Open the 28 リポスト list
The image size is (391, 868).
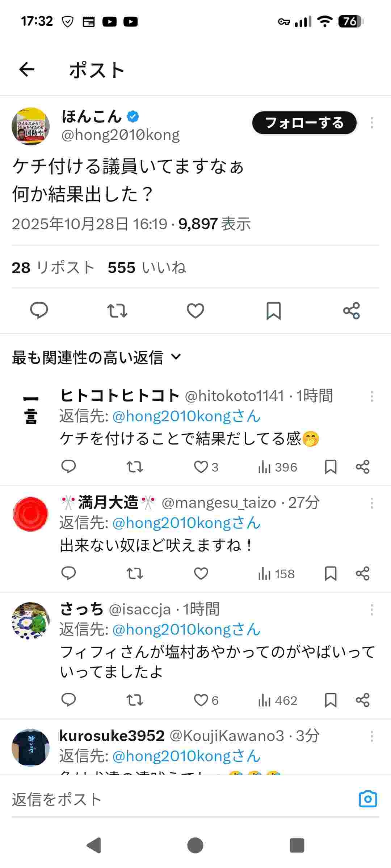[x=53, y=268]
